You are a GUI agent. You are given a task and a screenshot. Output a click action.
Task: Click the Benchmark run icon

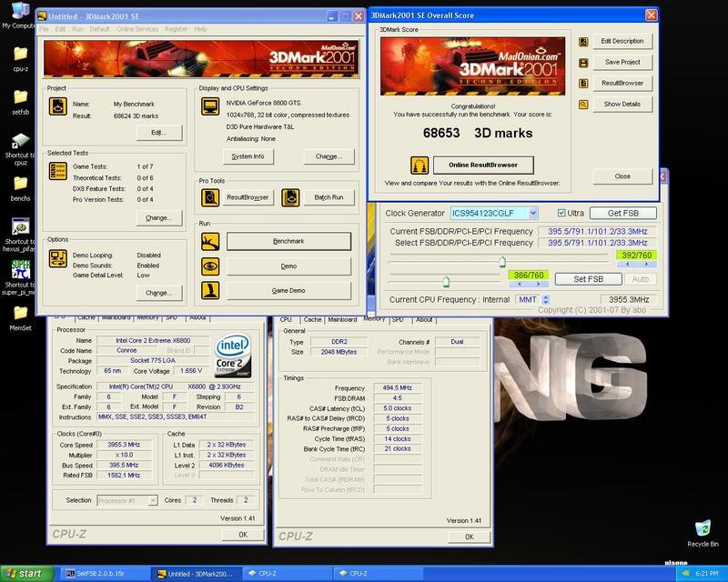pyautogui.click(x=210, y=242)
